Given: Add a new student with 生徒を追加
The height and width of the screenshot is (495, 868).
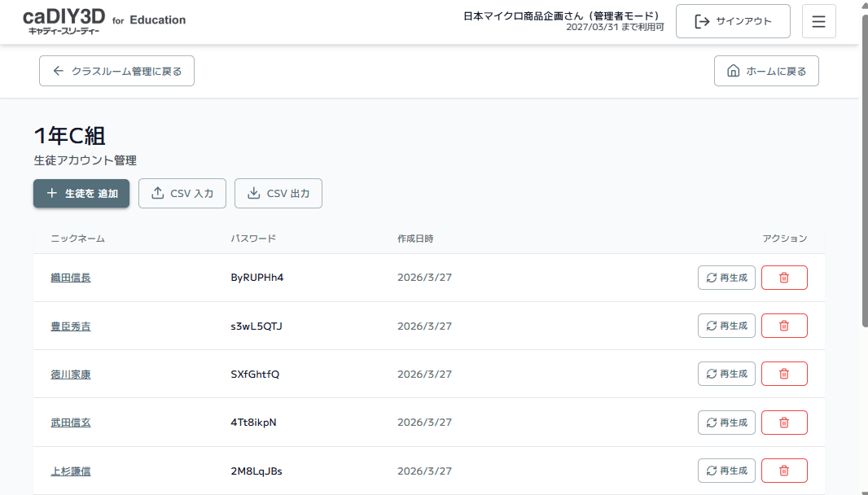Looking at the screenshot, I should point(81,194).
